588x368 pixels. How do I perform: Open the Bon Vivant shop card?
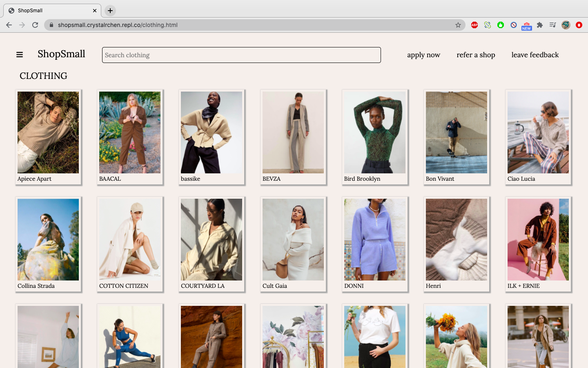point(457,137)
